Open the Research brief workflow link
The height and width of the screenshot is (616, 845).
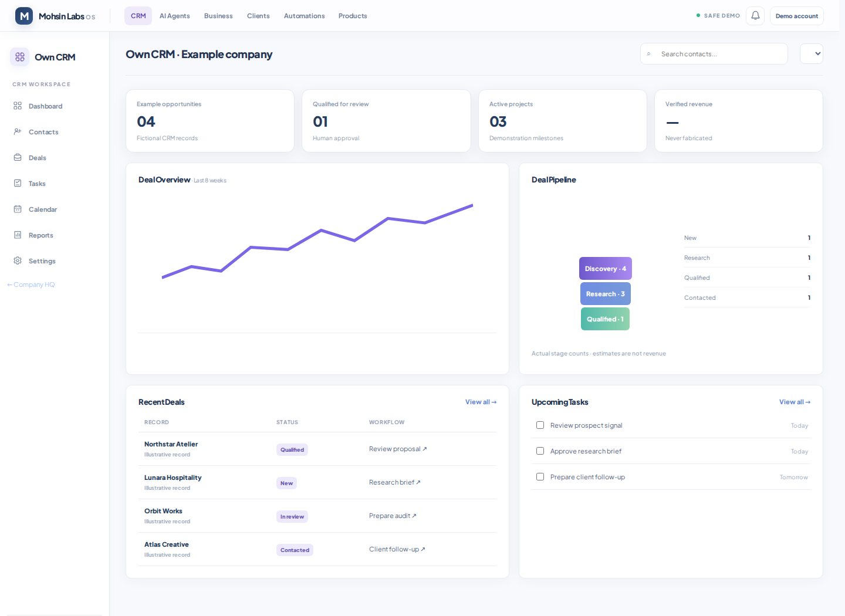[x=395, y=482]
